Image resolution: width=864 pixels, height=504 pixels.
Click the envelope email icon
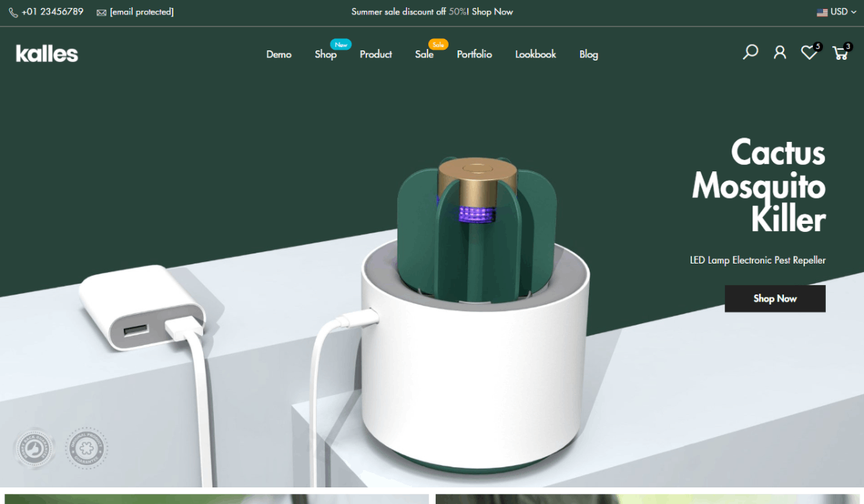102,12
